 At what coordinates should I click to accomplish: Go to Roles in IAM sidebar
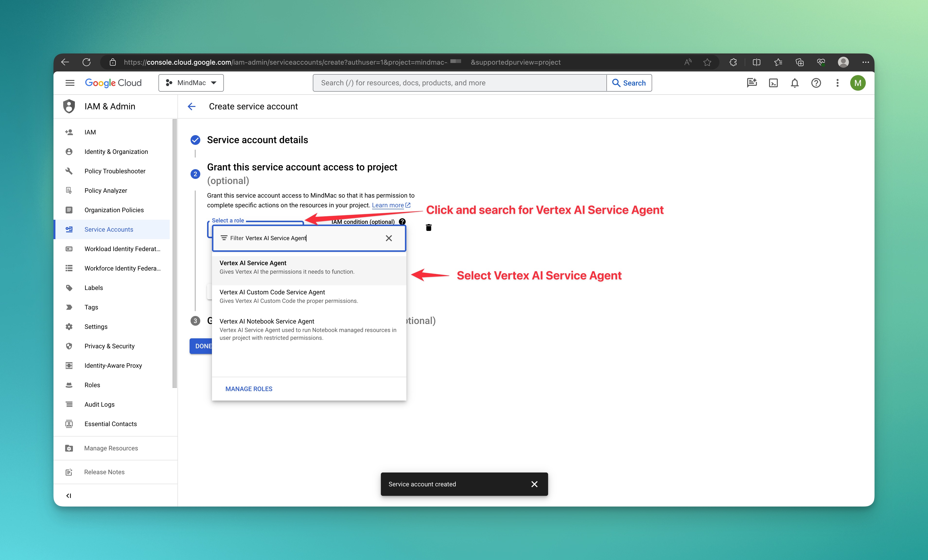92,385
